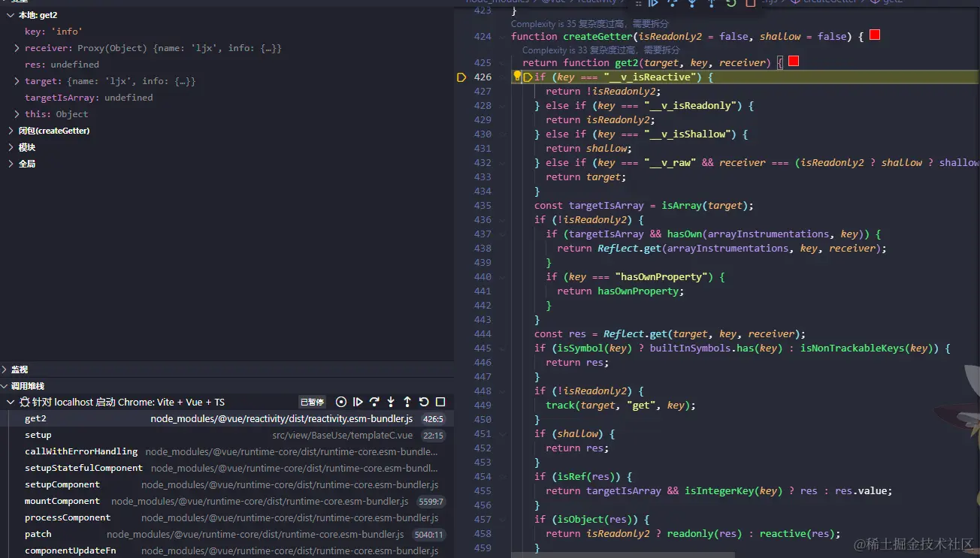Click the 426:5 position badge

tap(433, 419)
